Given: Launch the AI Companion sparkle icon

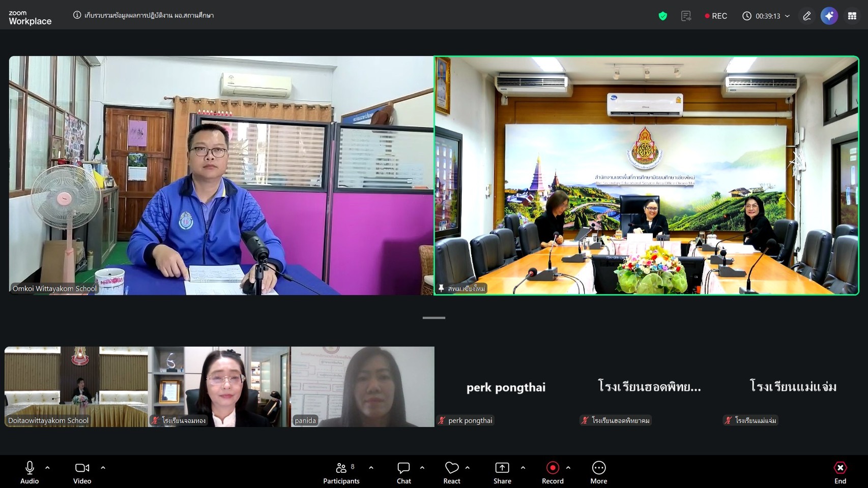Looking at the screenshot, I should (829, 16).
